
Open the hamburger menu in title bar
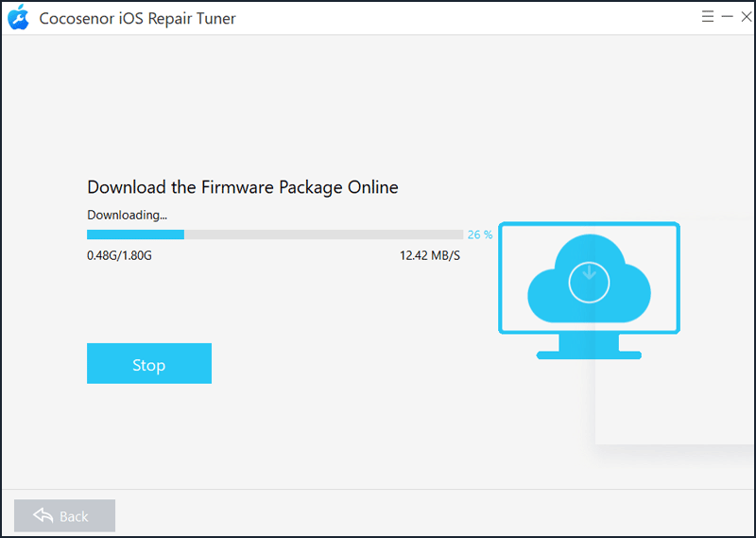pyautogui.click(x=707, y=17)
